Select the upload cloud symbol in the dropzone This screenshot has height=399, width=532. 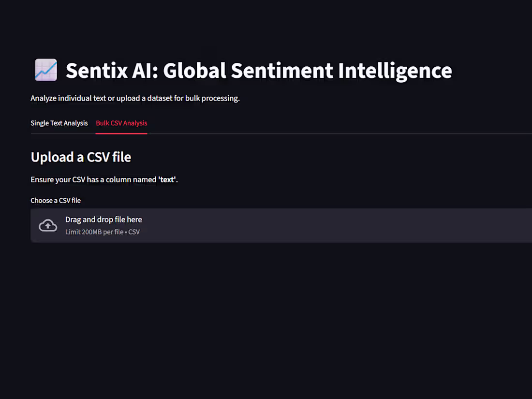click(47, 225)
